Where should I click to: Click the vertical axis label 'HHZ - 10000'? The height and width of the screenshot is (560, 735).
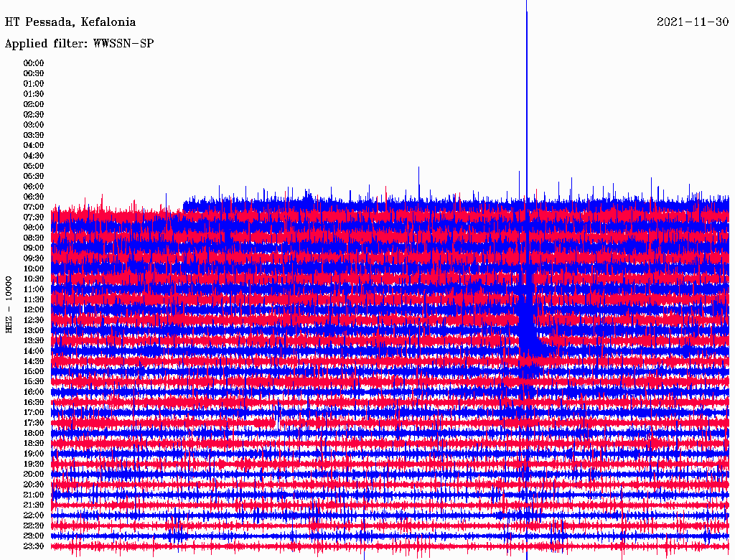pos(9,305)
